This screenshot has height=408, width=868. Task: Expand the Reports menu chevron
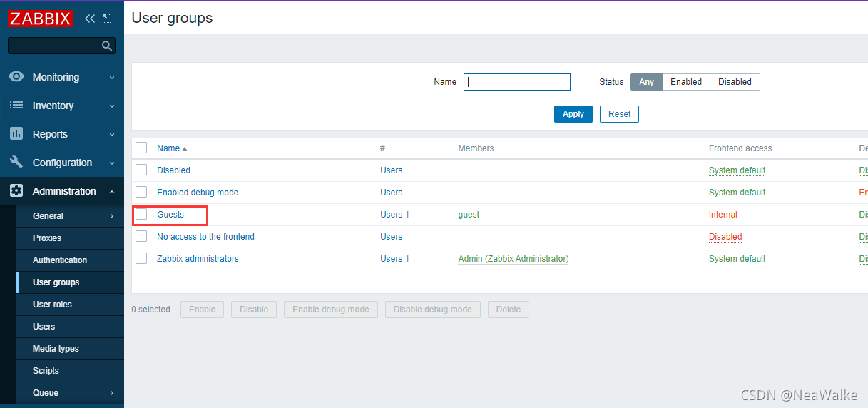[112, 134]
